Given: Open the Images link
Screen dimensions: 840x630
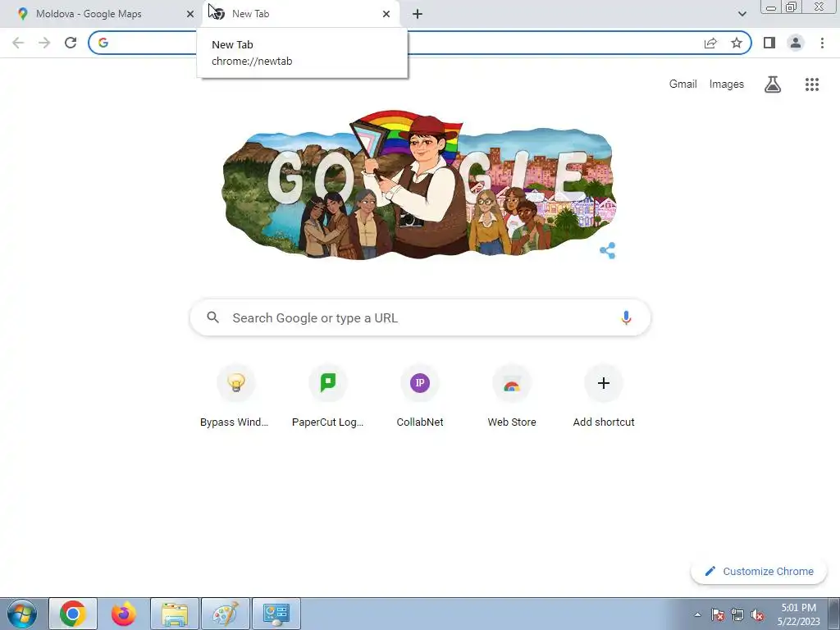Looking at the screenshot, I should tap(727, 84).
